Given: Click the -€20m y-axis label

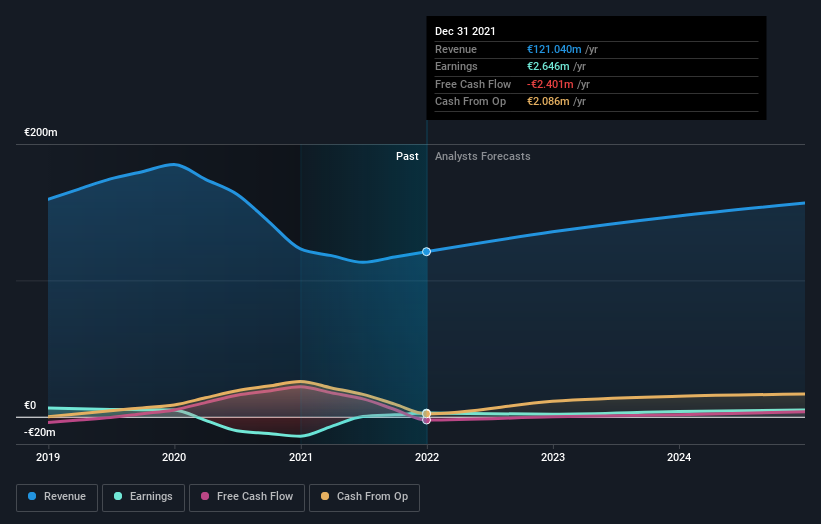Looking at the screenshot, I should pos(40,432).
